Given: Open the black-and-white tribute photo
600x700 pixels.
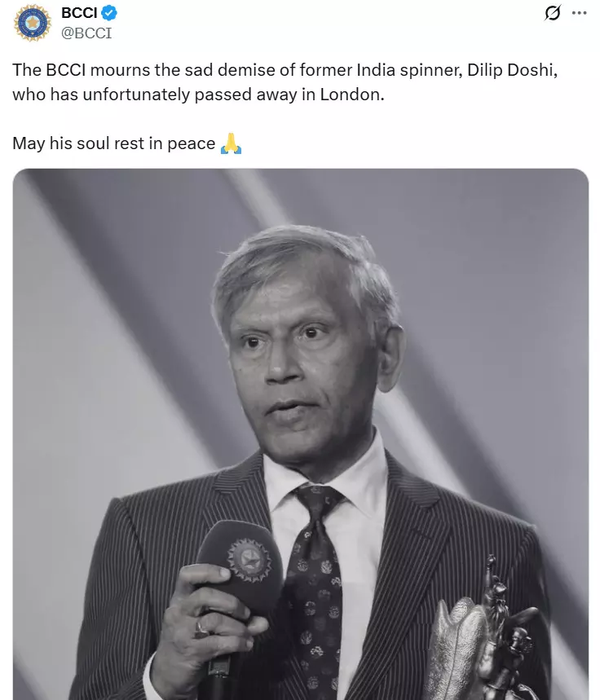Looking at the screenshot, I should tap(300, 367).
